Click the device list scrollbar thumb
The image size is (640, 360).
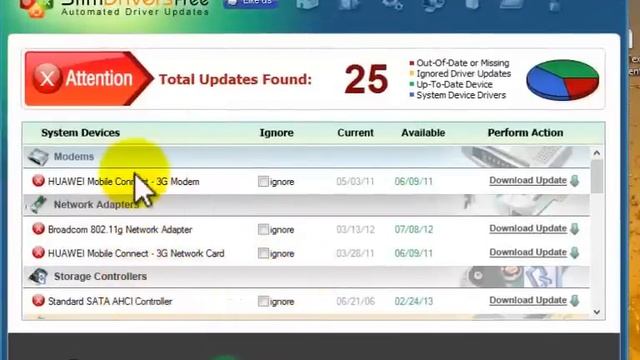click(597, 176)
